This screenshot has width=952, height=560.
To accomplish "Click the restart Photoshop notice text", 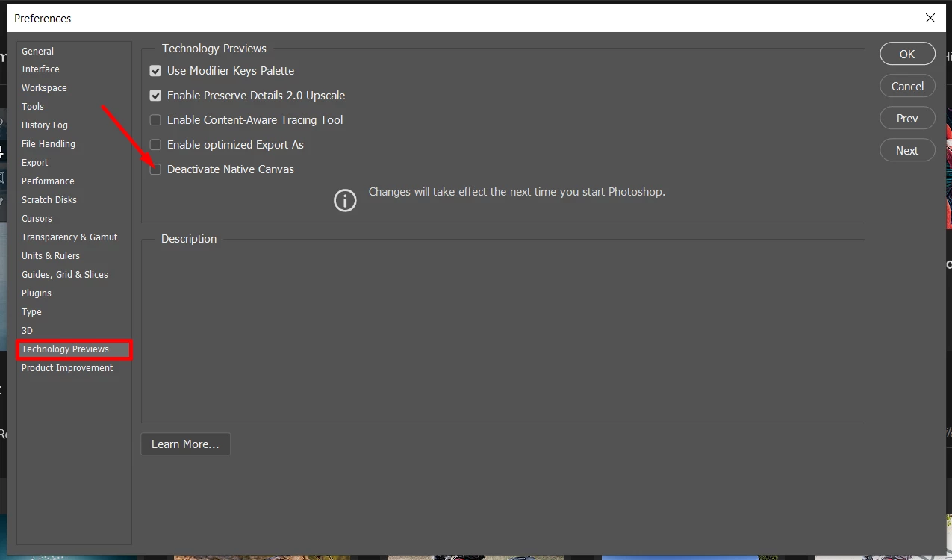I will pos(517,192).
